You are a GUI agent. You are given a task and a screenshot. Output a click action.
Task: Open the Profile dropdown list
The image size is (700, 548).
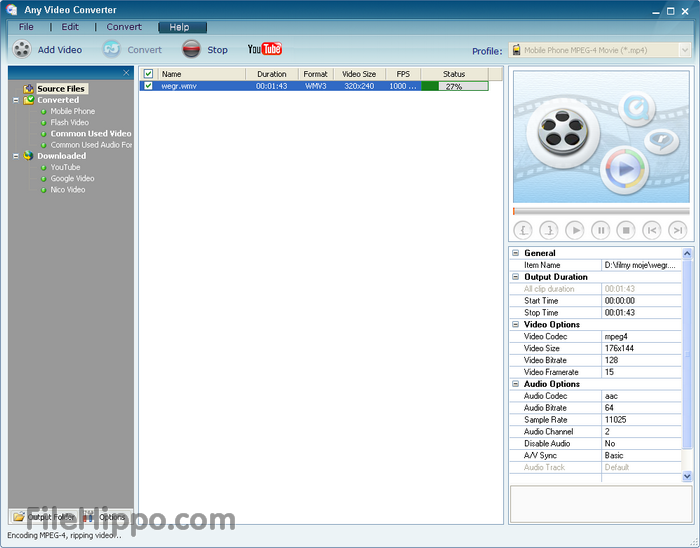[x=685, y=50]
